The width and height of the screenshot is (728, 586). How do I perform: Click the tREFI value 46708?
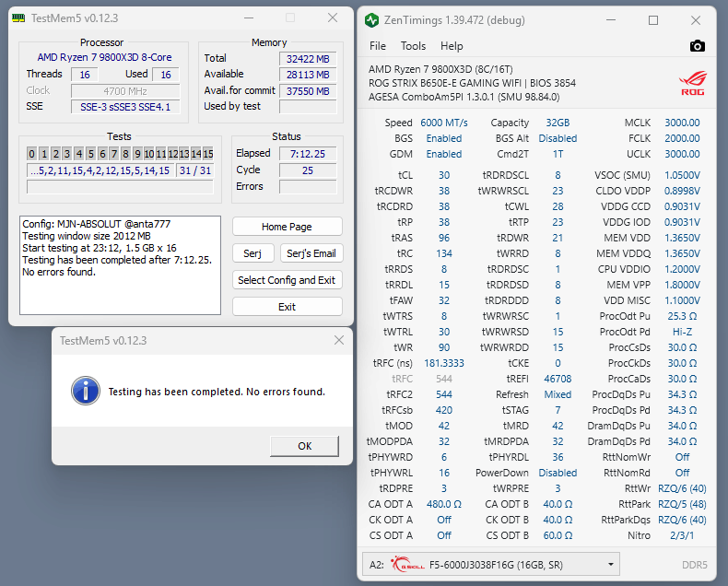(558, 379)
